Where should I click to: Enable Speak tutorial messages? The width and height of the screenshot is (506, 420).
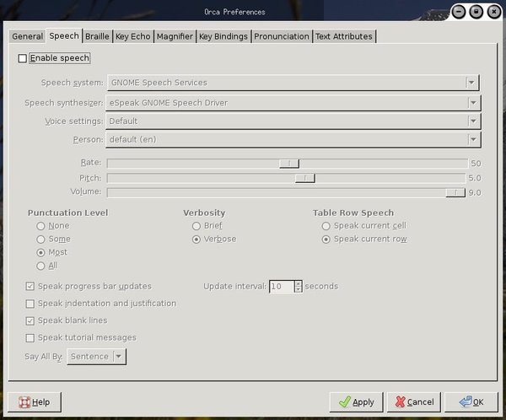tap(30, 338)
